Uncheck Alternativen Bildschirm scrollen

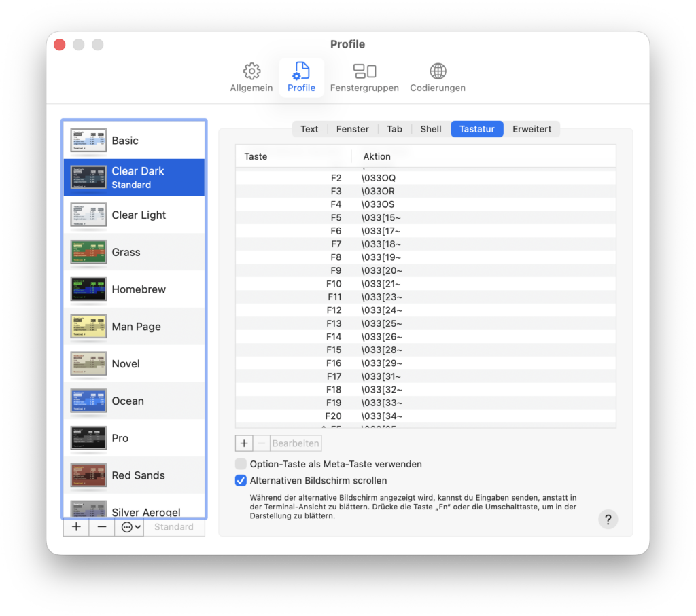(241, 481)
